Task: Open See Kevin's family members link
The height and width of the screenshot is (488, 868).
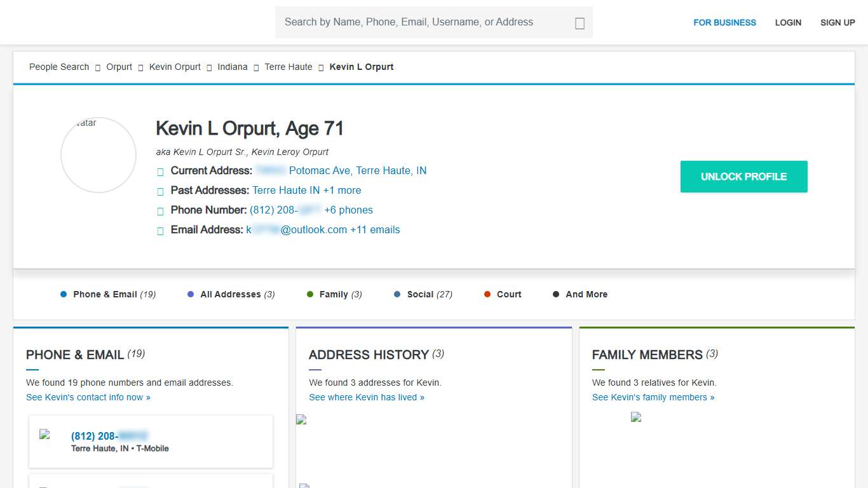Action: pos(653,397)
